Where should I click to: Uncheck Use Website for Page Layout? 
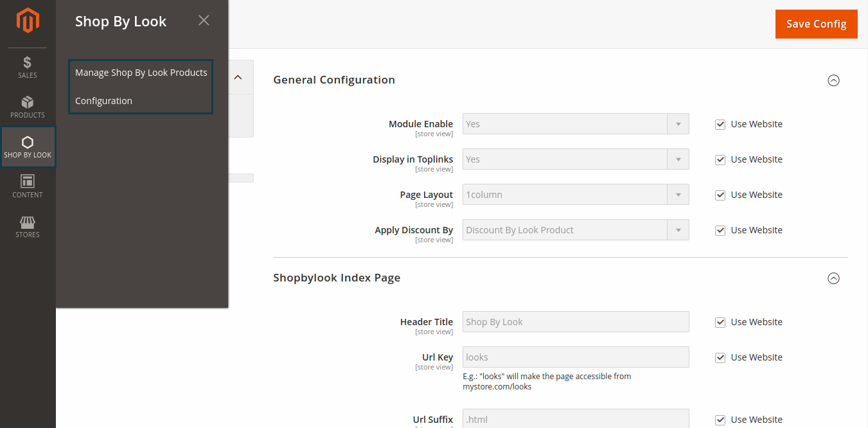point(720,195)
